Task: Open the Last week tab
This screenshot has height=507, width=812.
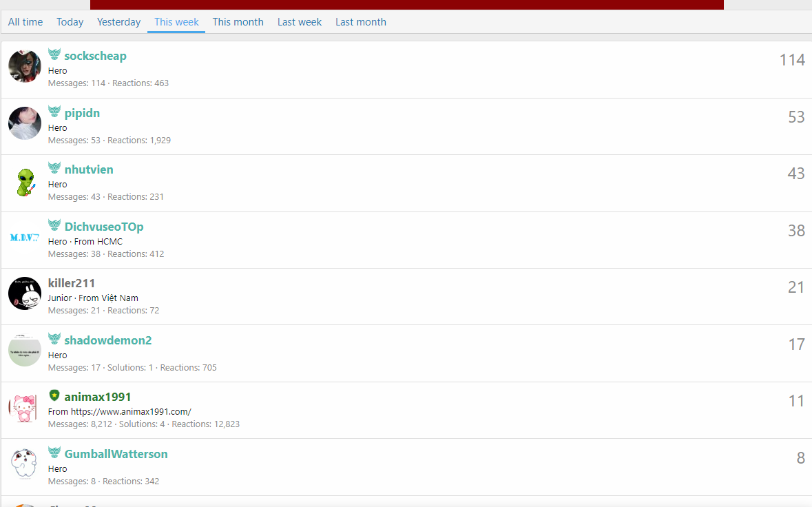Action: (300, 22)
